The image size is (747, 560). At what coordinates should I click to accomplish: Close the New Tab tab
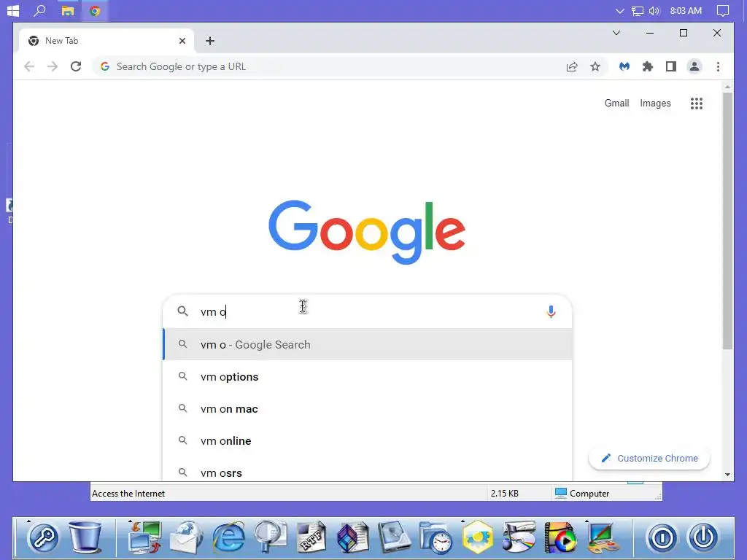pos(182,41)
